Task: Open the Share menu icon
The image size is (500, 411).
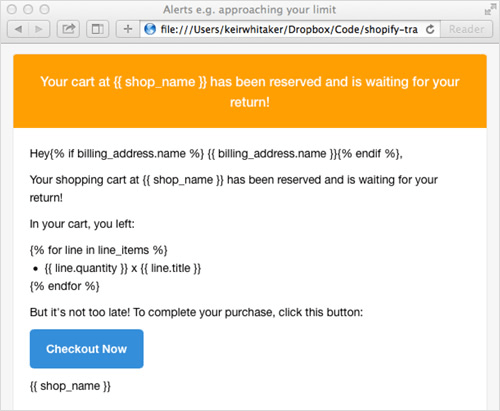Action: tap(68, 29)
